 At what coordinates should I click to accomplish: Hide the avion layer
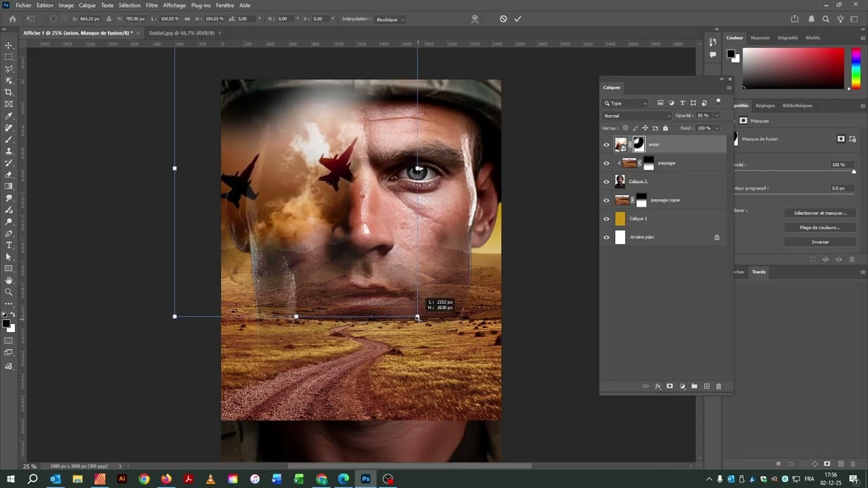click(606, 144)
